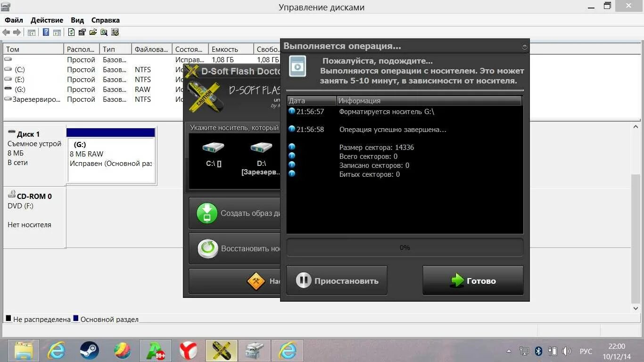This screenshot has height=362, width=644.
Task: Open the volume tray icon
Action: (x=567, y=351)
